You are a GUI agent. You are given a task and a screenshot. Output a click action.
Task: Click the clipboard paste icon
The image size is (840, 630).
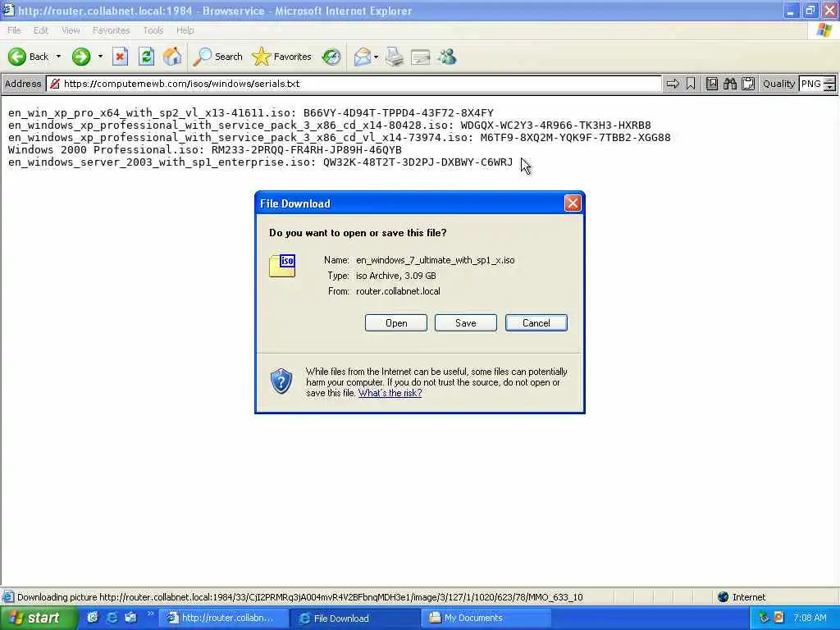tap(748, 84)
